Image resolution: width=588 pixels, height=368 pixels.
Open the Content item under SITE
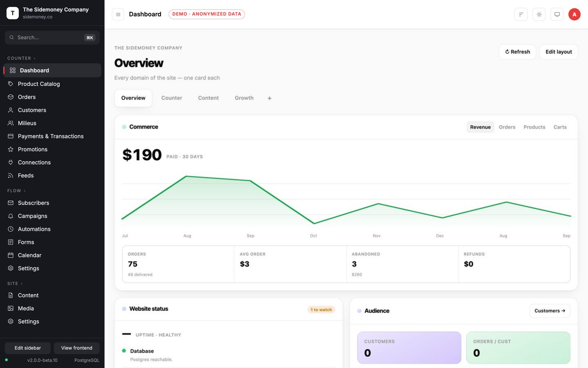click(52, 295)
